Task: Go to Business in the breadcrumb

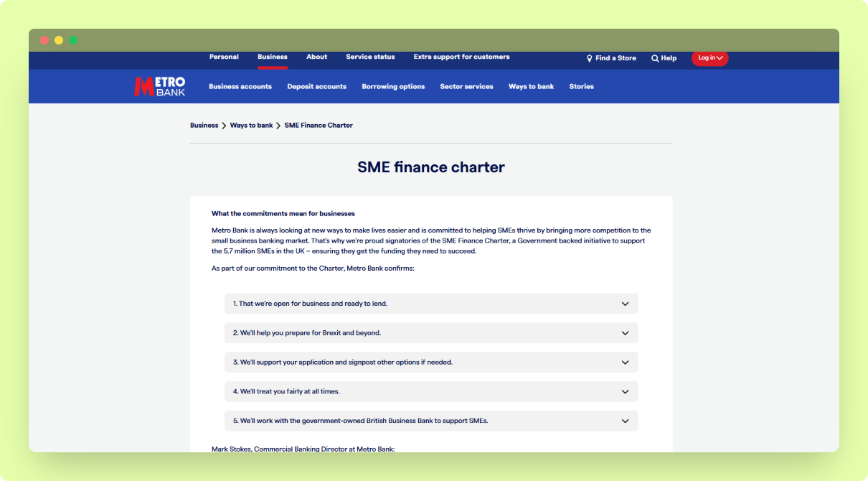Action: tap(204, 125)
